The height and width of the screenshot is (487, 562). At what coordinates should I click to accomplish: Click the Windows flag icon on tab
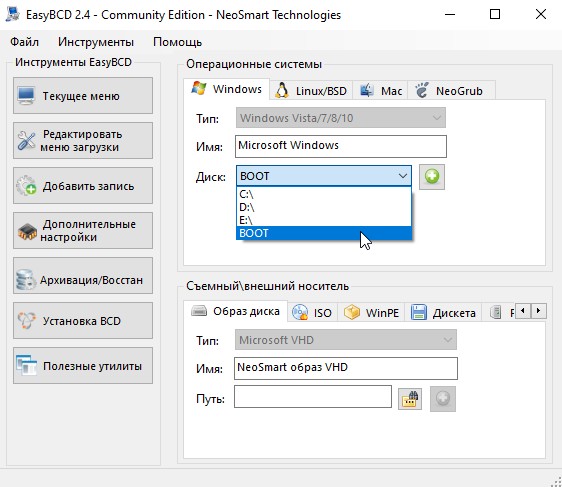click(199, 88)
